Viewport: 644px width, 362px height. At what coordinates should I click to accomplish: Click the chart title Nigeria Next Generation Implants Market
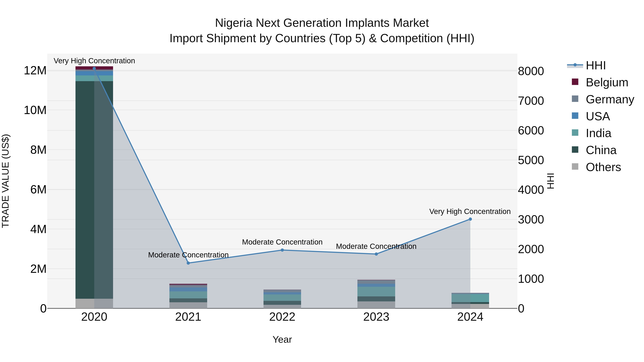[x=322, y=23]
